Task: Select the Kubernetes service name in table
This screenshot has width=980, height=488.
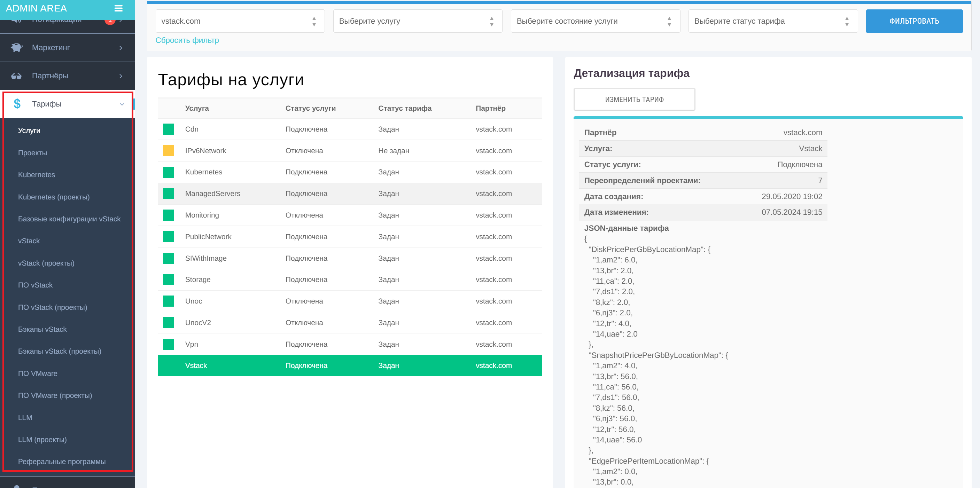Action: pyautogui.click(x=203, y=172)
